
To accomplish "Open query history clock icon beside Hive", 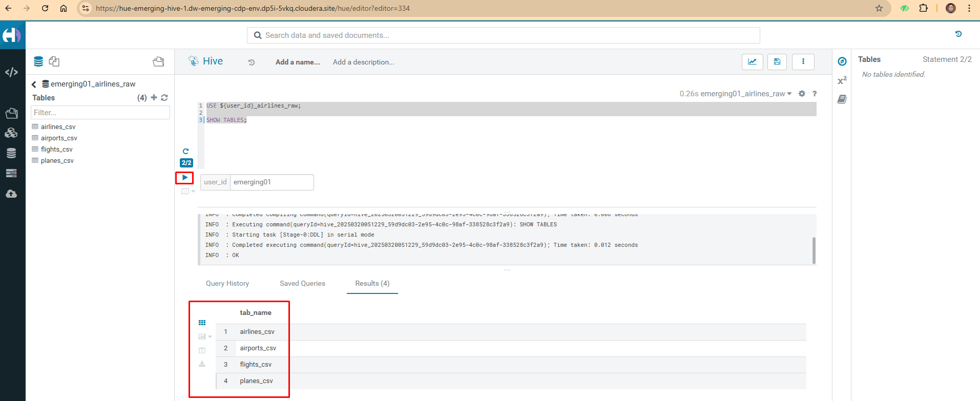I will (x=251, y=62).
